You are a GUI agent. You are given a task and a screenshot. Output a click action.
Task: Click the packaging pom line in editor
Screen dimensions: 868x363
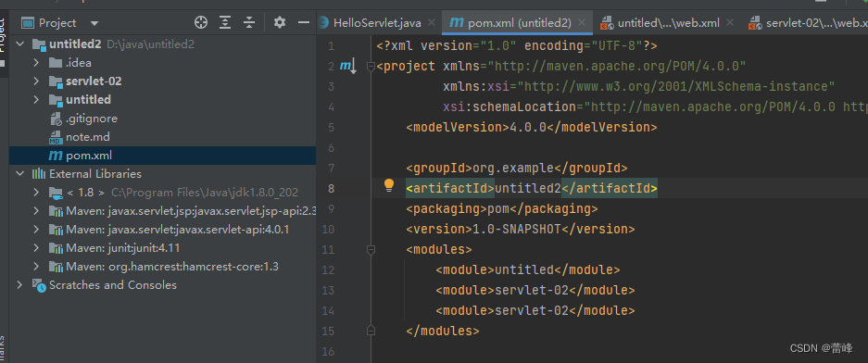[501, 209]
